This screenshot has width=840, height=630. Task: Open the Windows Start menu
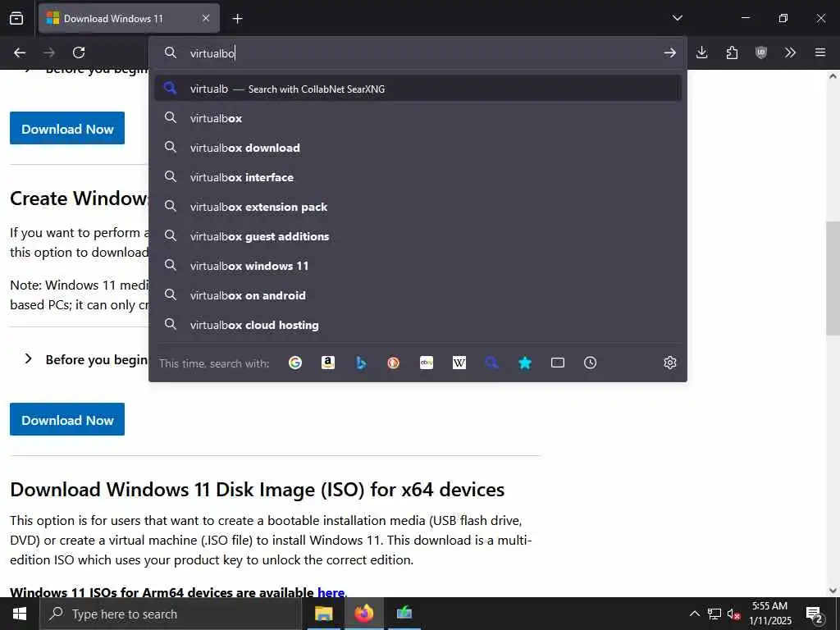point(20,614)
